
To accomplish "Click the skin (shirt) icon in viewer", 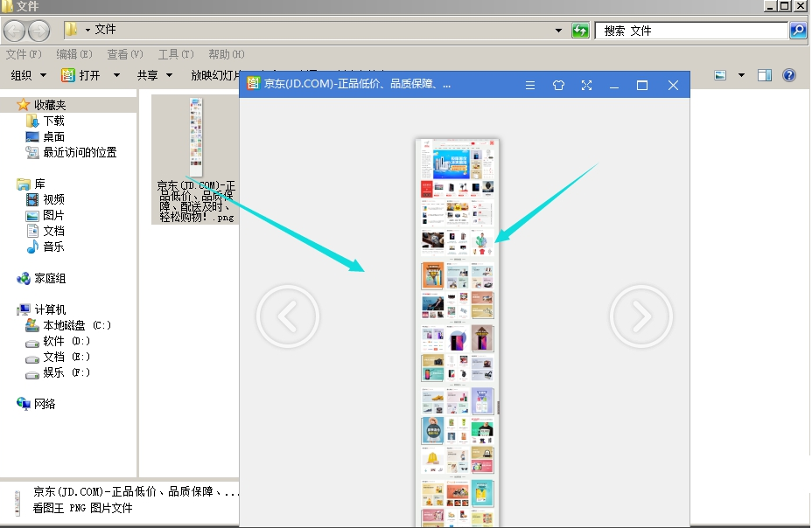I will tap(558, 85).
